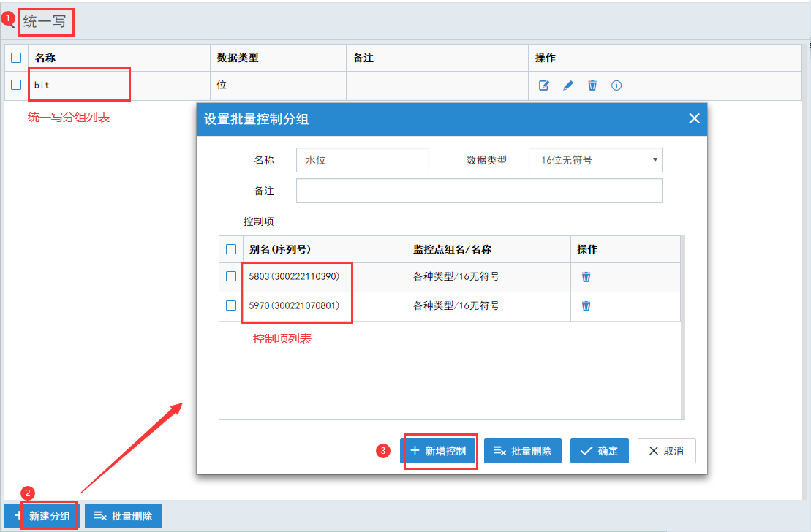Toggle select-all checkbox in group list header

[16, 58]
